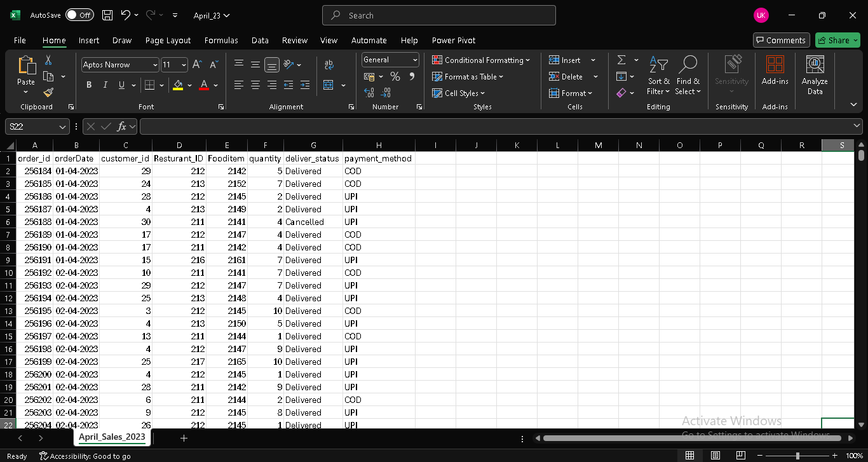Click the zoom slider in status bar

[797, 456]
